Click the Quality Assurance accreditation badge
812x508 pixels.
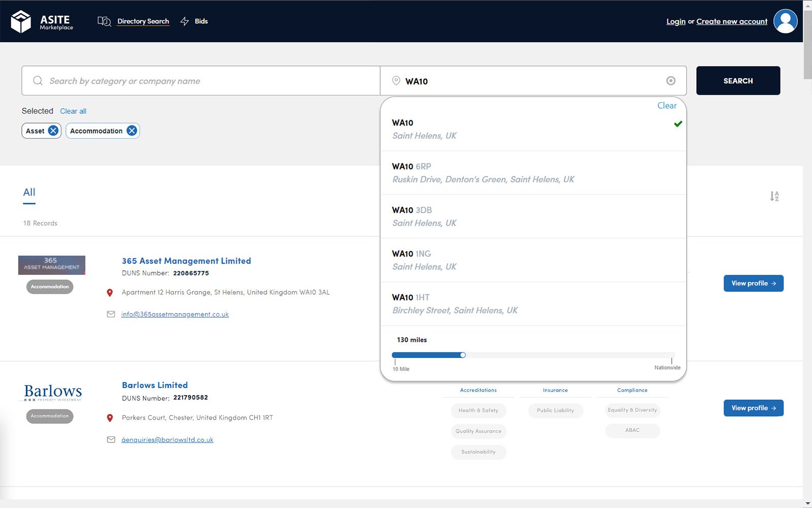(479, 431)
